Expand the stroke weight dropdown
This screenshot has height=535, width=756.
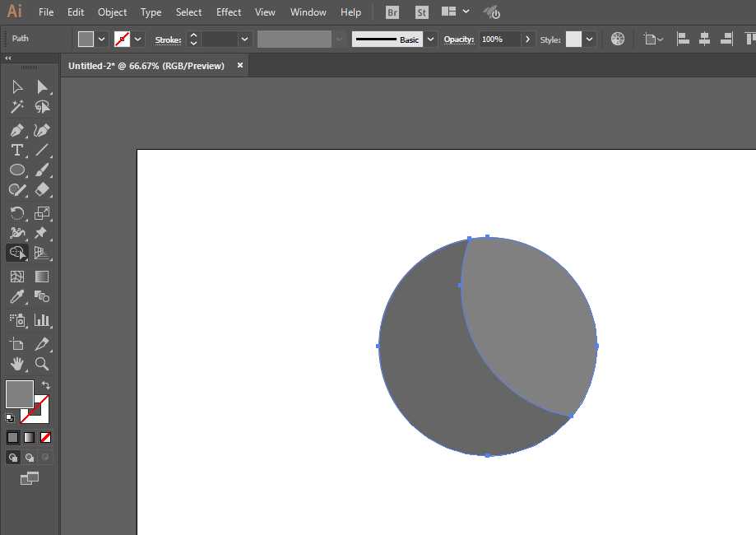pos(244,39)
